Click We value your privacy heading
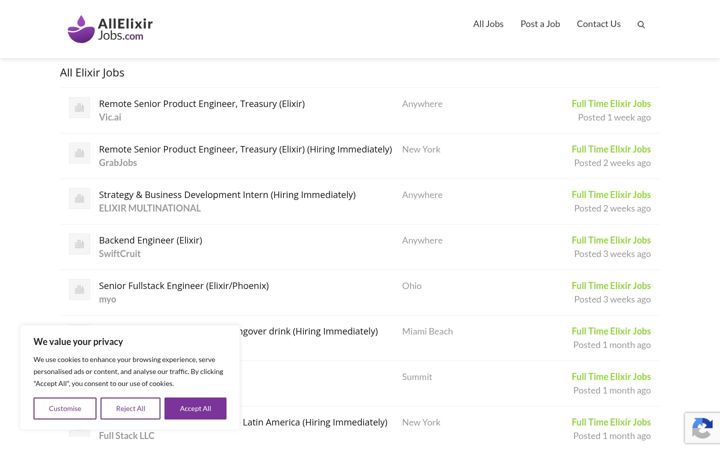The image size is (720, 450). pyautogui.click(x=78, y=342)
